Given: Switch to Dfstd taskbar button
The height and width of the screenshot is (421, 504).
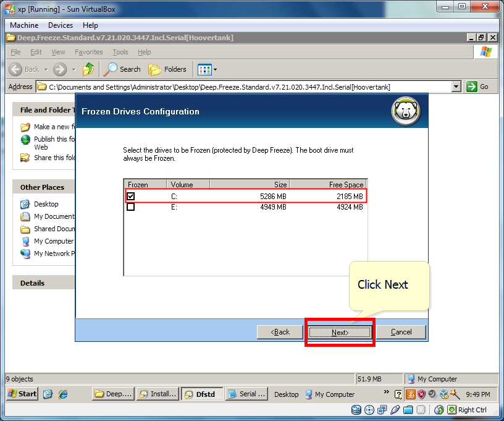Looking at the screenshot, I should coord(202,394).
